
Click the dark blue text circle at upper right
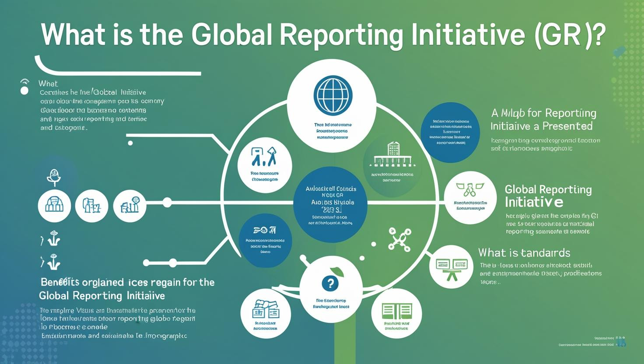(x=450, y=132)
